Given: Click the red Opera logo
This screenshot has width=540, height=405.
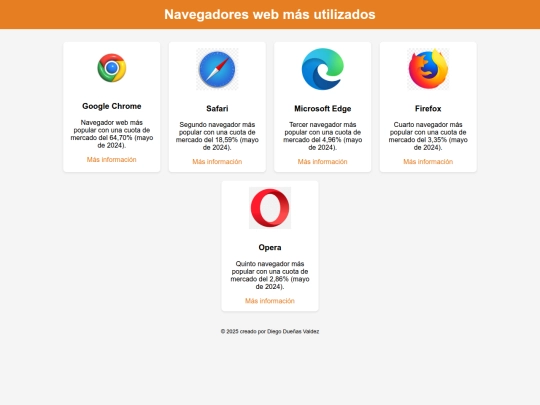Looking at the screenshot, I should click(270, 208).
